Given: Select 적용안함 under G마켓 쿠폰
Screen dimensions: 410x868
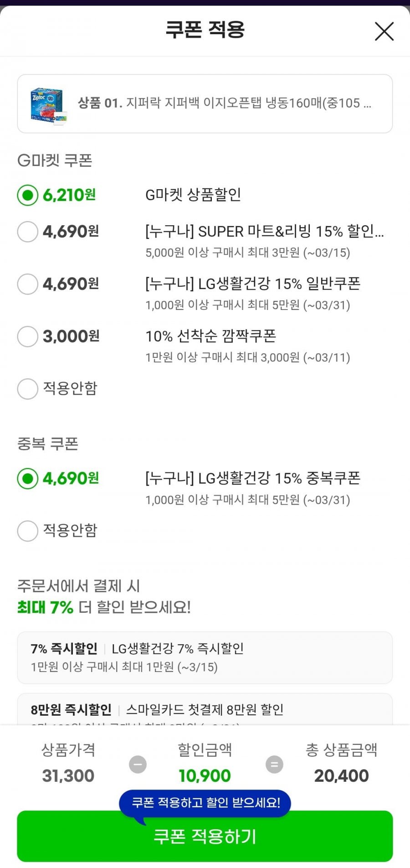Looking at the screenshot, I should pos(28,389).
